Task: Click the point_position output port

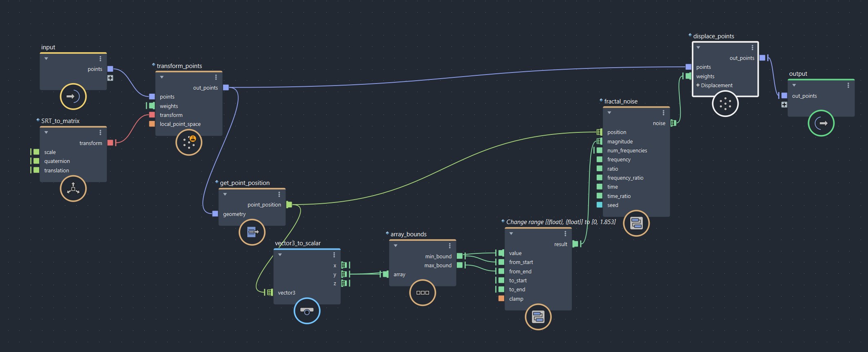Action: click(289, 205)
